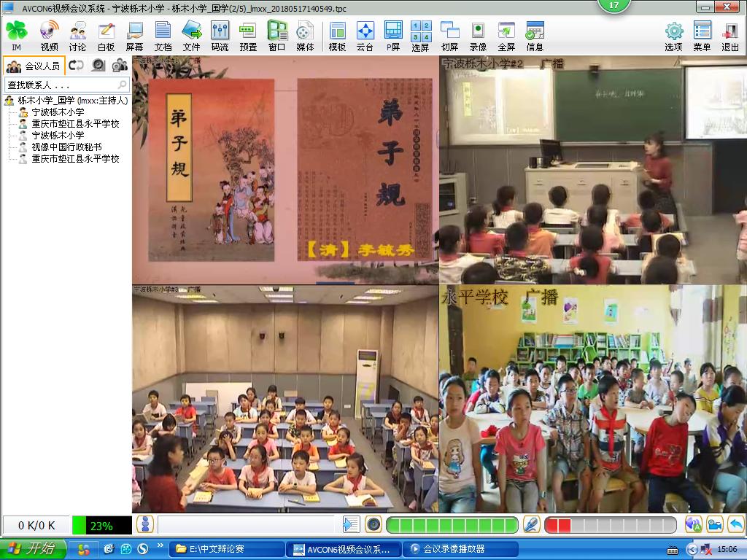The height and width of the screenshot is (560, 747).
Task: Toggle the speaker mute button
Action: [x=373, y=524]
